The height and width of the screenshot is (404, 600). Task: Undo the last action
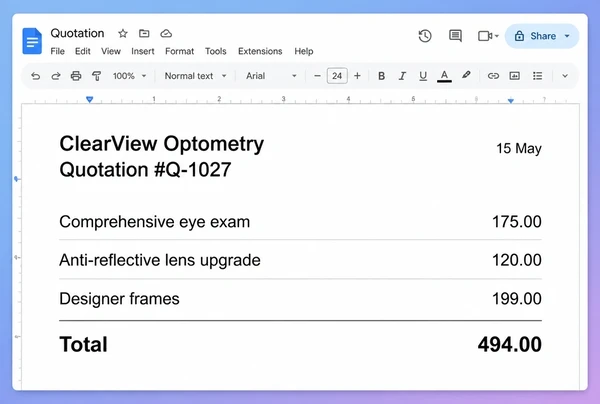click(36, 76)
